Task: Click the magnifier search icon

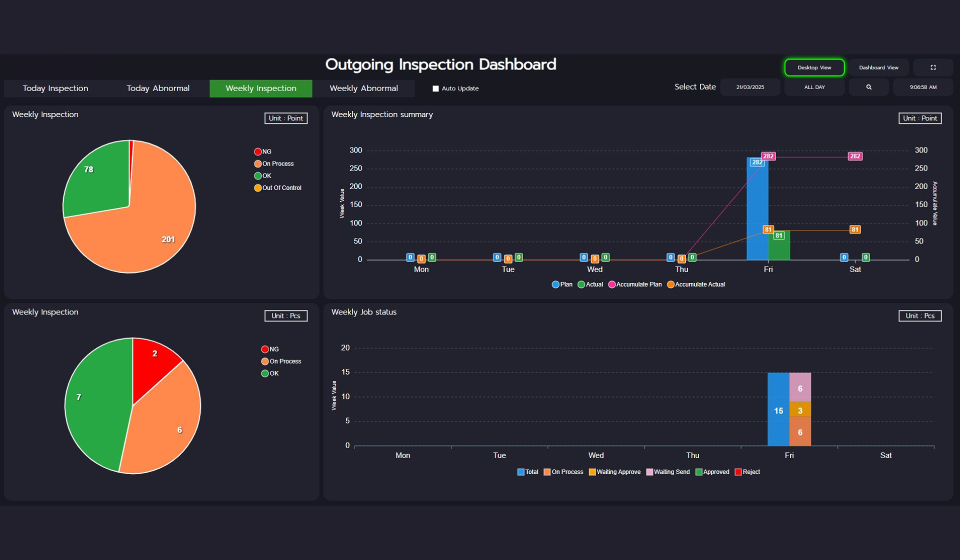Action: (x=868, y=87)
